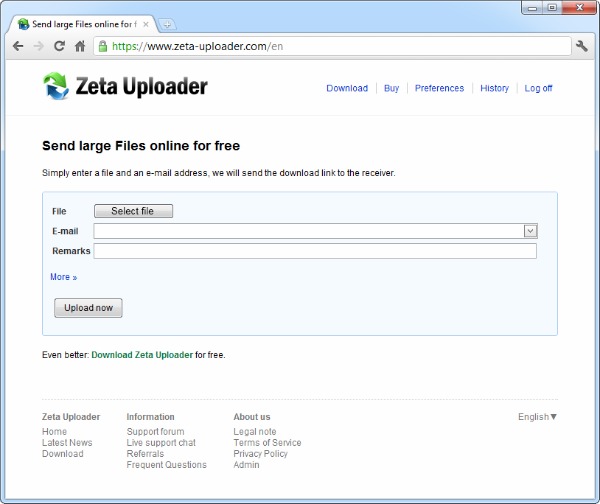Select the 'Send large Files online' browser tab
600x504 pixels.
point(82,24)
